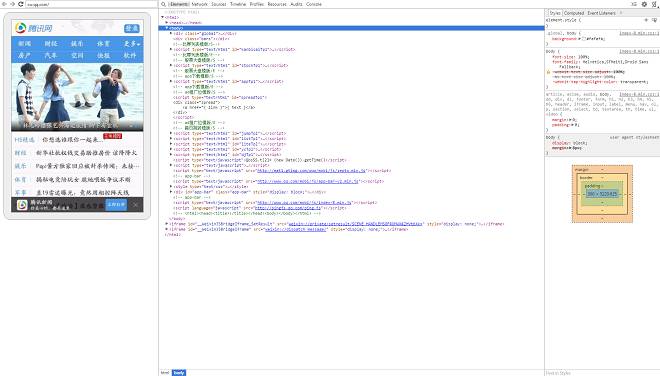660x376 pixels.
Task: Open the 更多 dropdown in page navigation
Action: tap(131, 44)
